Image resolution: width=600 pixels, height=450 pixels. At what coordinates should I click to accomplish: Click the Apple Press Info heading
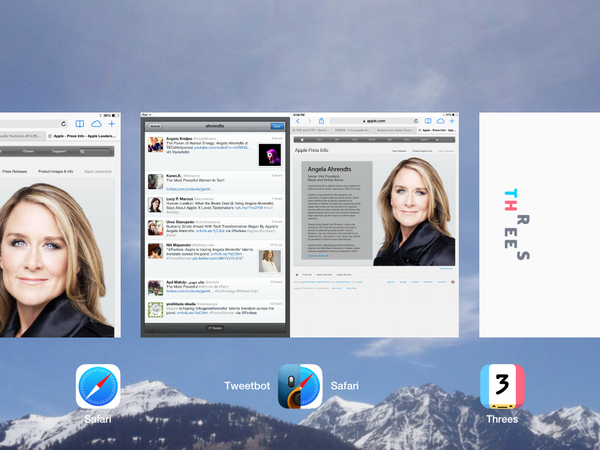coord(311,150)
